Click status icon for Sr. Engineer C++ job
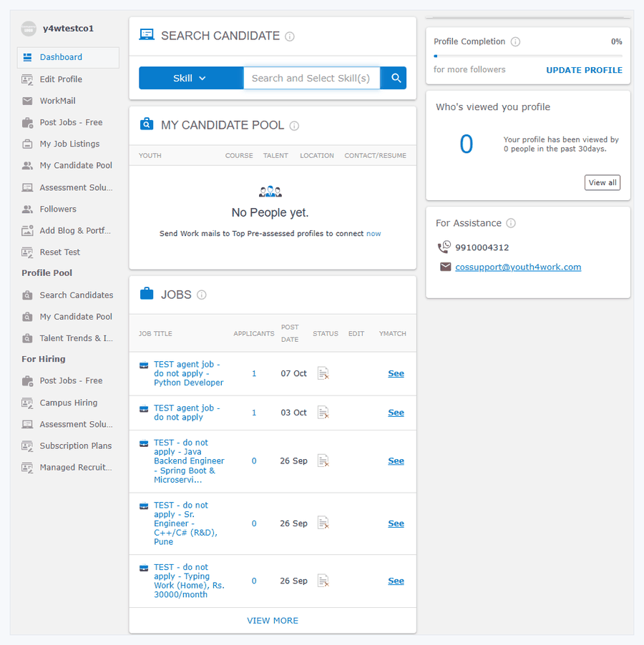The width and height of the screenshot is (644, 645). (323, 523)
